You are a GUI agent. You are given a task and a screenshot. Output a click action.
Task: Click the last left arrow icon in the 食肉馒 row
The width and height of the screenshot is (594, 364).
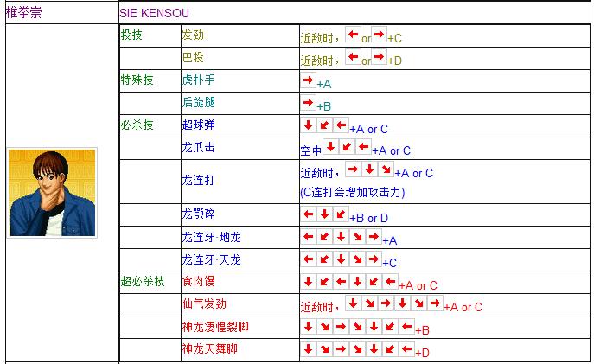click(x=390, y=281)
